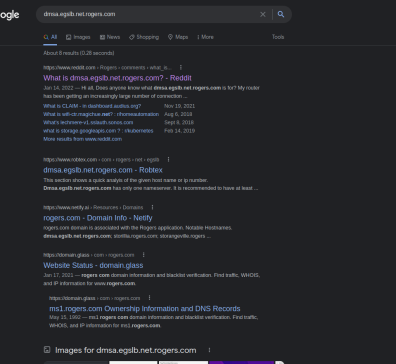396x364 pixels.
Task: Expand the More menu
Action: click(x=205, y=37)
